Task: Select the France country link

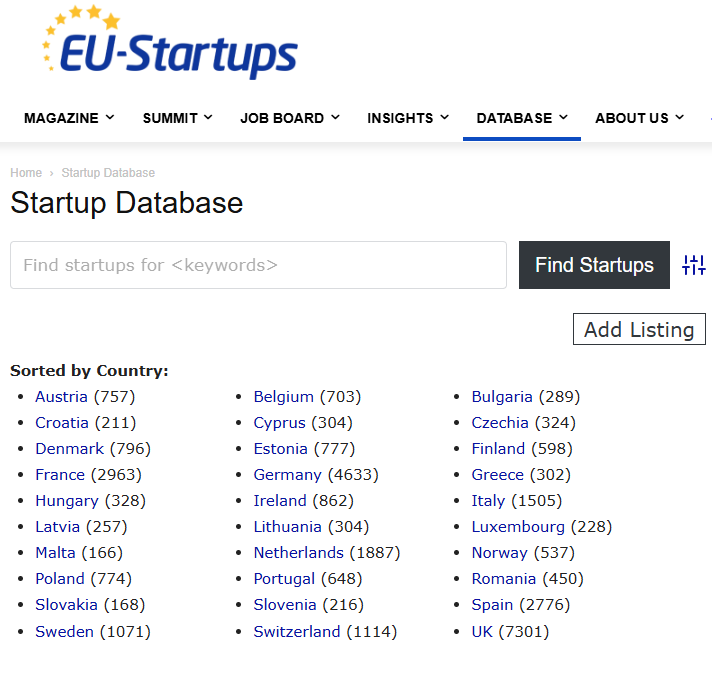Action: (x=60, y=475)
